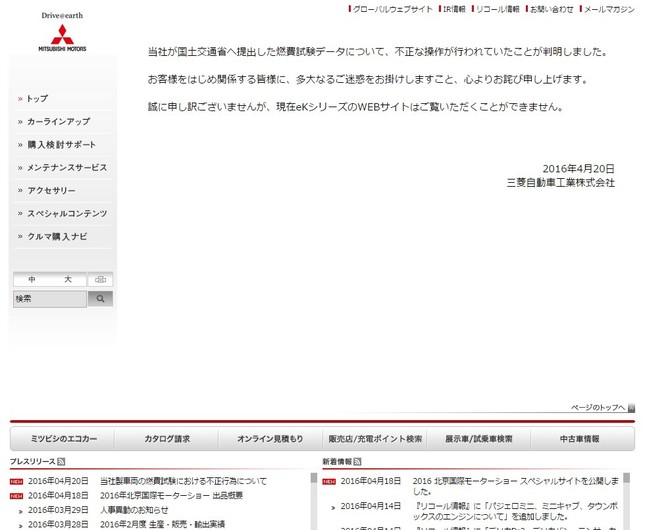Expand the メンテナンスサービス sidebar item

[x=66, y=168]
